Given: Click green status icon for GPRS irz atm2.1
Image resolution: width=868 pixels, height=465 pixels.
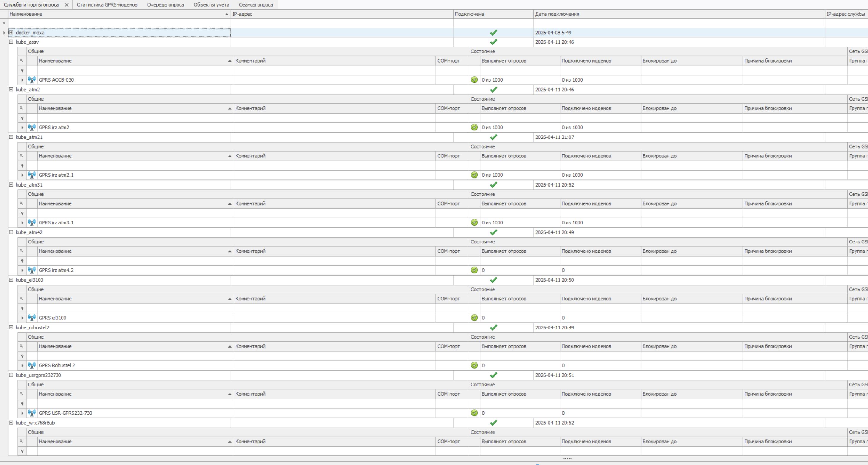Looking at the screenshot, I should click(x=474, y=175).
